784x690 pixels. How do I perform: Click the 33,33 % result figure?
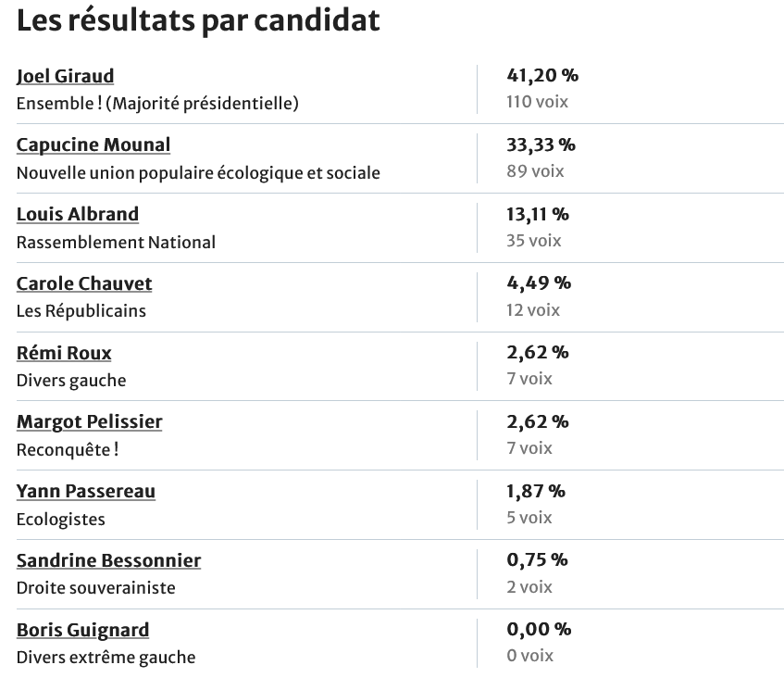[541, 144]
